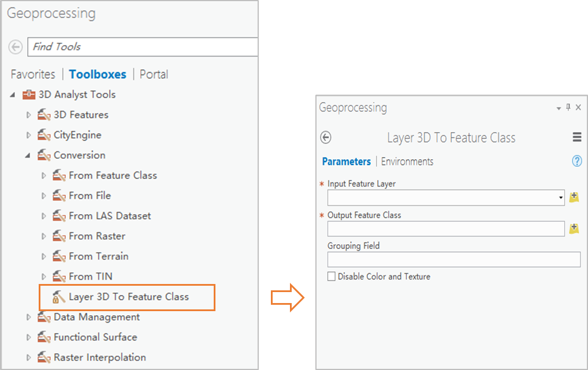Switch to the Favorites tab
This screenshot has height=370, width=588.
(x=33, y=74)
